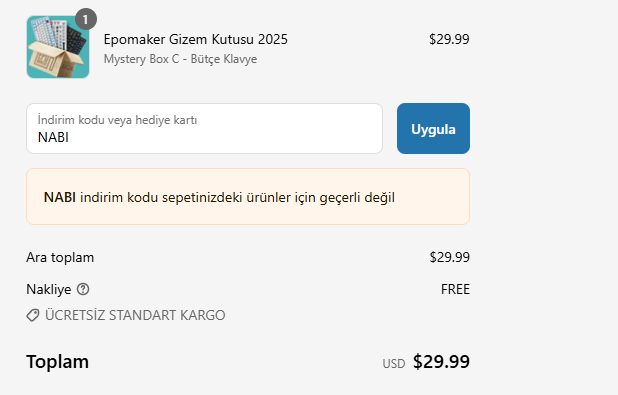Click the Epomaker Gizem Kutusu 2025 title
618x395 pixels.
point(195,39)
